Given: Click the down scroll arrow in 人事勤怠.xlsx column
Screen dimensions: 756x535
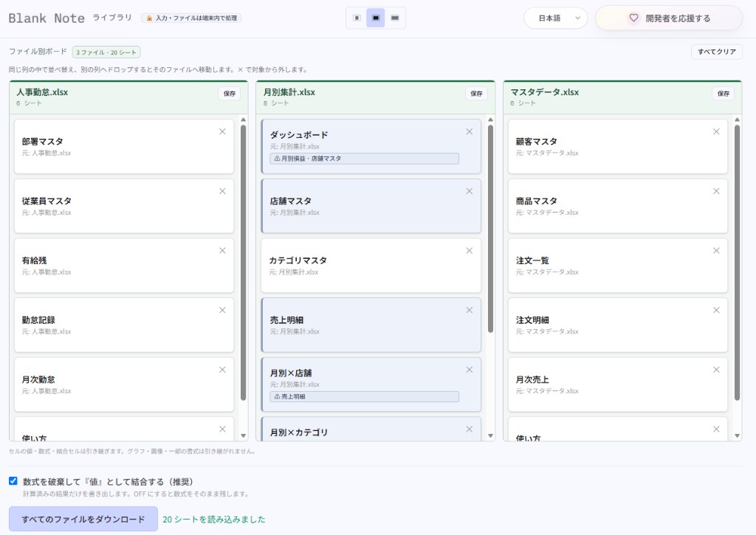Looking at the screenshot, I should click(x=244, y=435).
